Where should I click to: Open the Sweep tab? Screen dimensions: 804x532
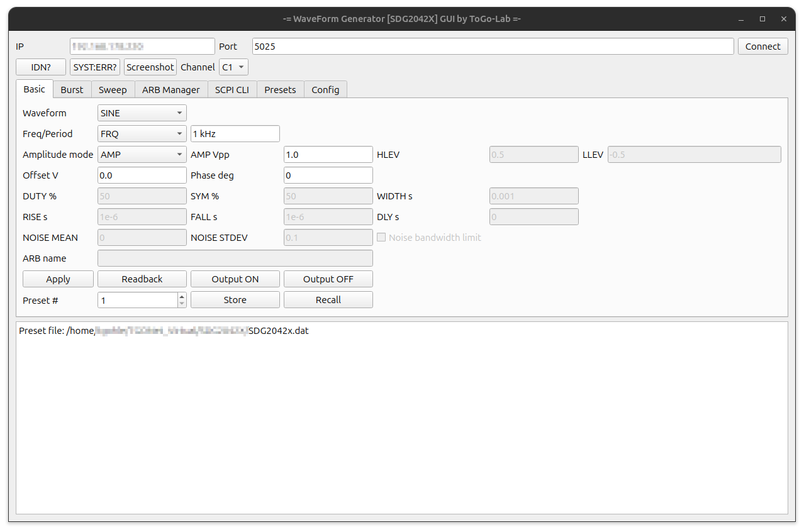pyautogui.click(x=113, y=90)
